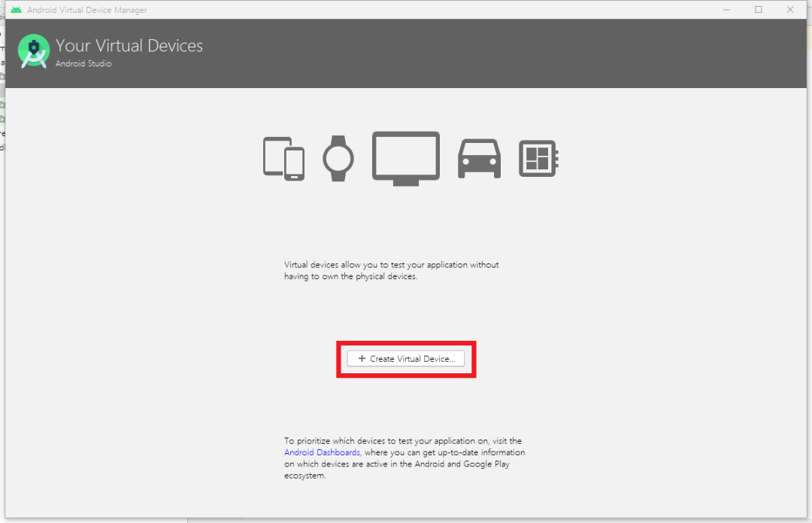This screenshot has width=812, height=523.
Task: Click the 'Virtual devices allow you to test' paragraph
Action: (392, 271)
